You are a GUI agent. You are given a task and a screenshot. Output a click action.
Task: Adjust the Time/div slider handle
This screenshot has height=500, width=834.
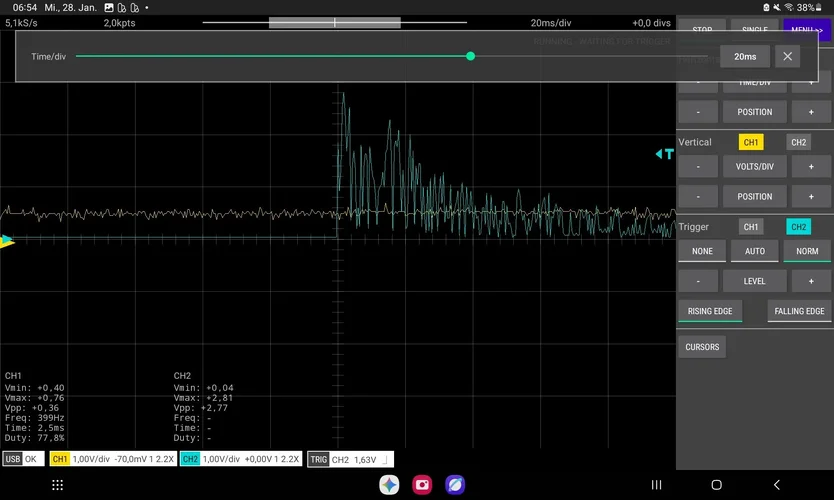(x=470, y=56)
